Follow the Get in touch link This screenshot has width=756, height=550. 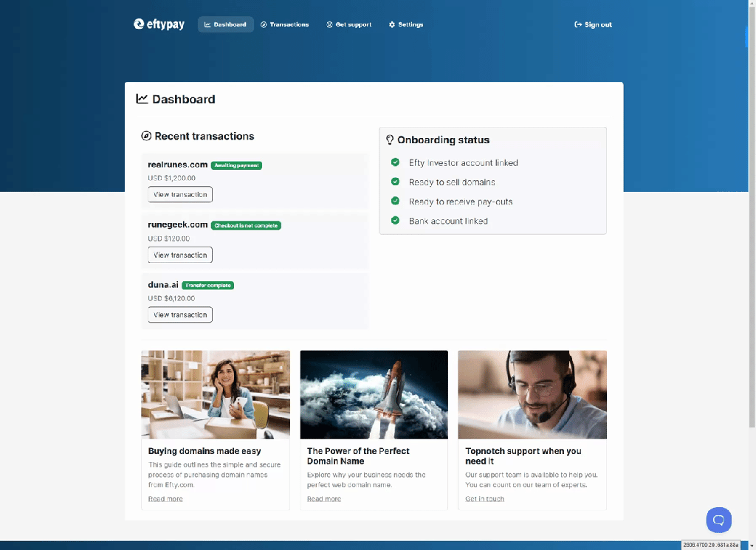484,499
